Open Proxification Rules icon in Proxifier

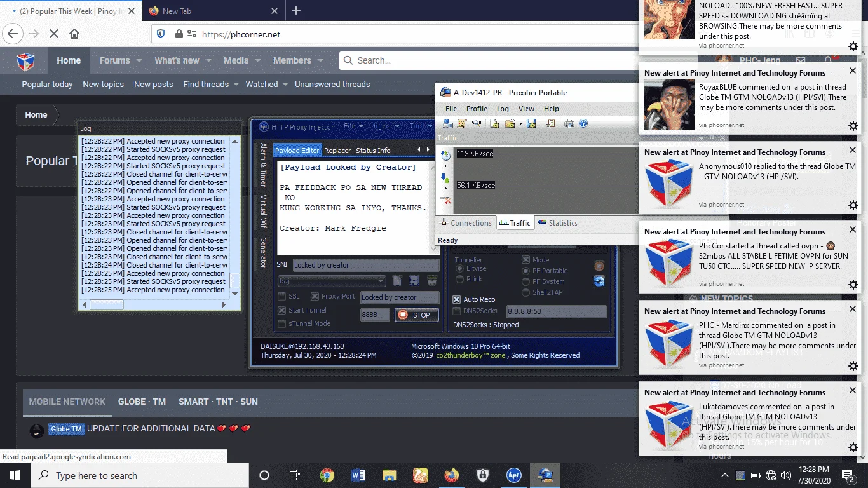click(x=462, y=124)
